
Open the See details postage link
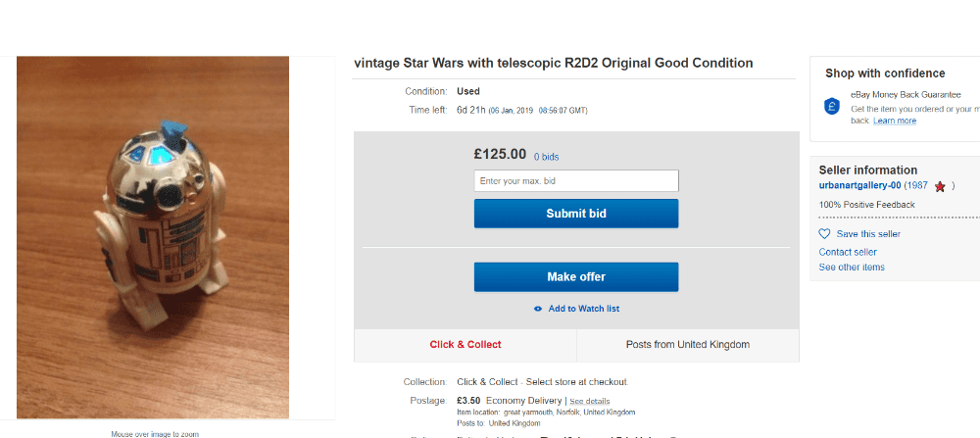[590, 402]
